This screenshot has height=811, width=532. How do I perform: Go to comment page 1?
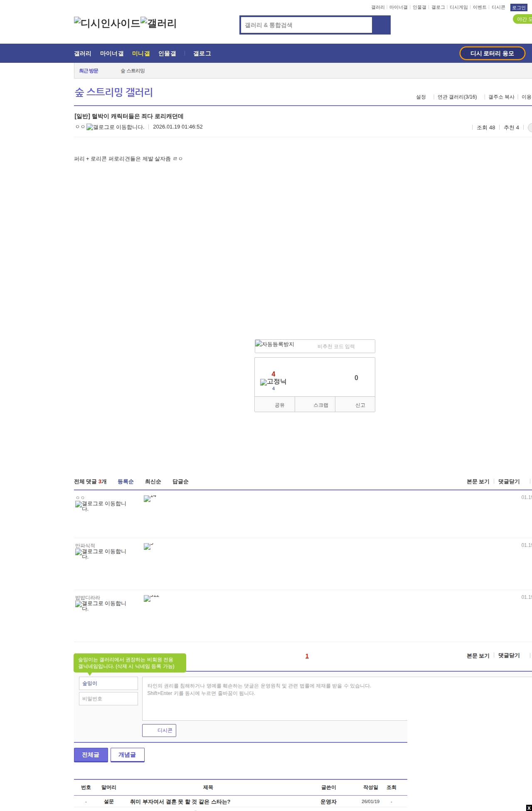(307, 656)
